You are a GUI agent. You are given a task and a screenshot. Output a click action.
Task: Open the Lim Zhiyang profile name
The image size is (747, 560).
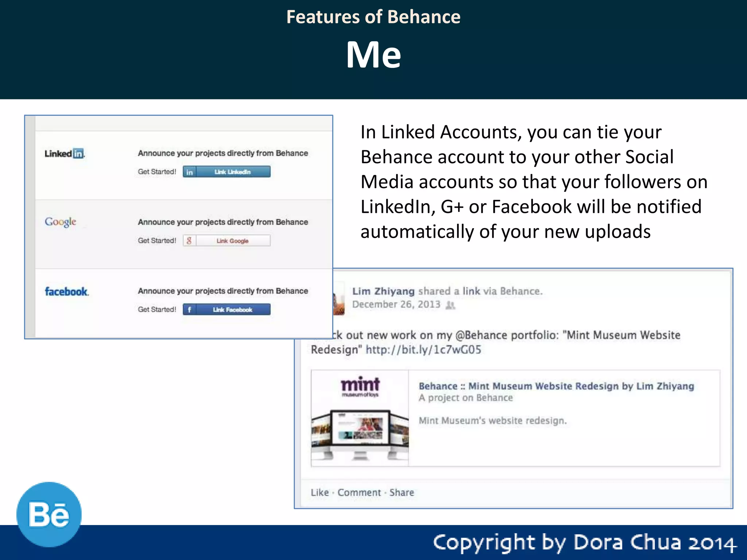click(x=383, y=291)
